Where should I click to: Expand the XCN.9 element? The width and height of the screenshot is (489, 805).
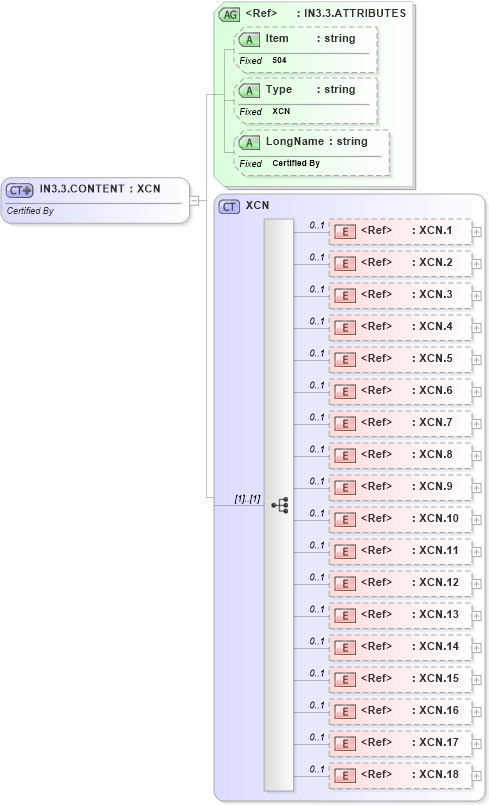(477, 488)
